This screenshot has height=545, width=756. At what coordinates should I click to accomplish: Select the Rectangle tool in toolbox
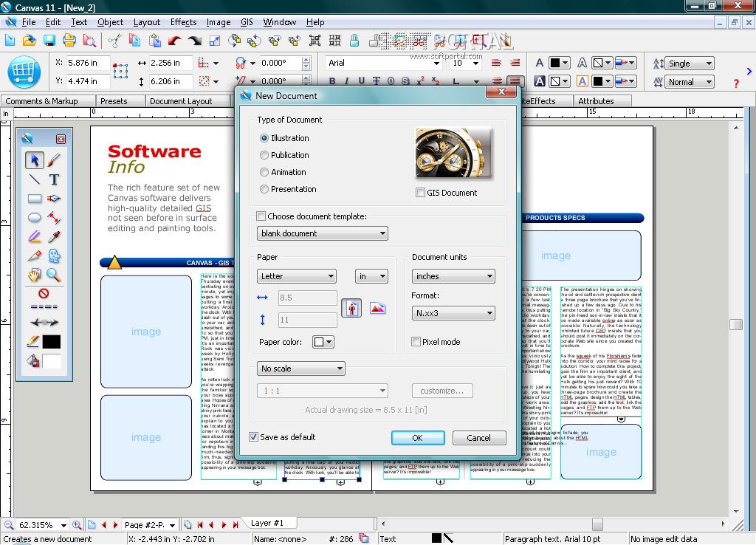(34, 198)
